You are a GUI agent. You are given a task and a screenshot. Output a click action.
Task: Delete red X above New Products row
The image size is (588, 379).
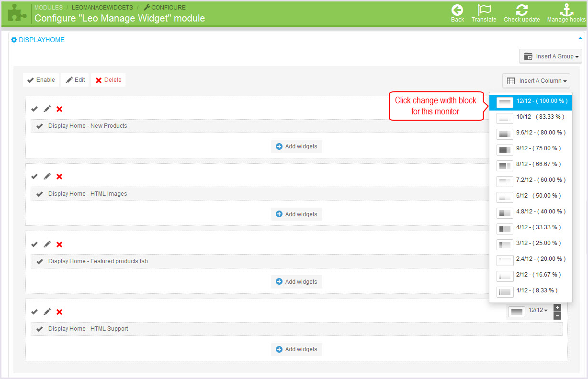click(x=59, y=109)
